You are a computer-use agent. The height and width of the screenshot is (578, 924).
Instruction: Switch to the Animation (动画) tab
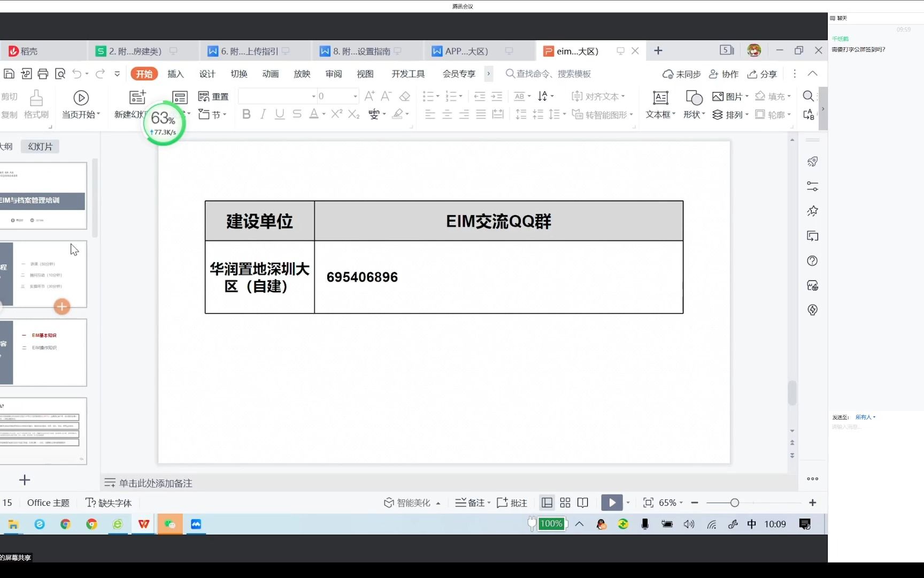tap(271, 74)
